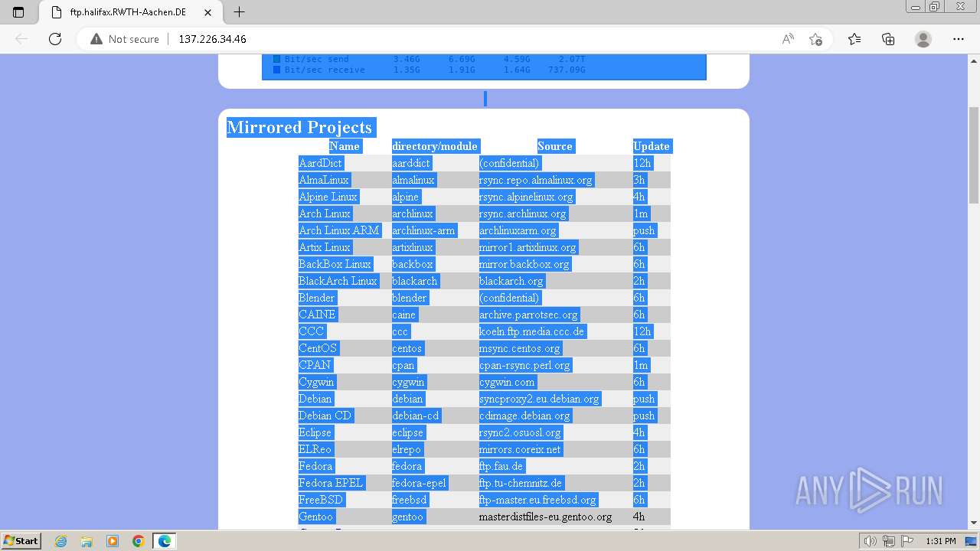Click the network tray icon
980x551 pixels.
click(889, 541)
